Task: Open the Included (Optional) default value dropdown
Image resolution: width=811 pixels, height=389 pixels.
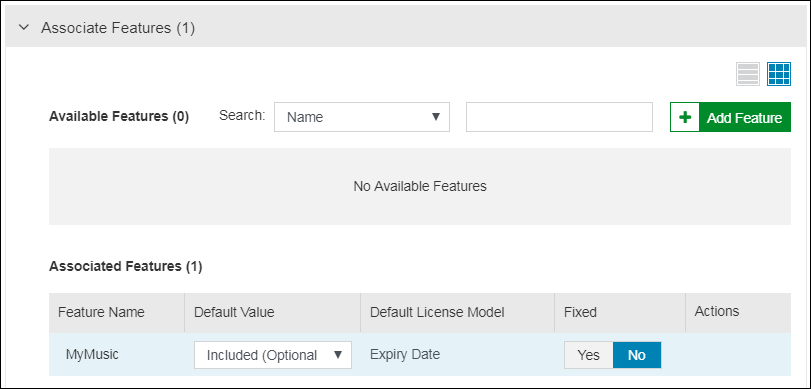Action: [273, 355]
